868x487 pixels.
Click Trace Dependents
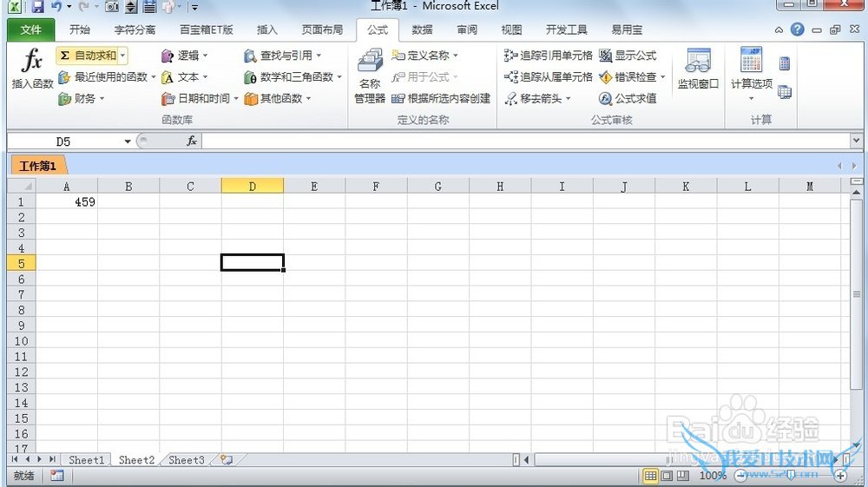(548, 77)
